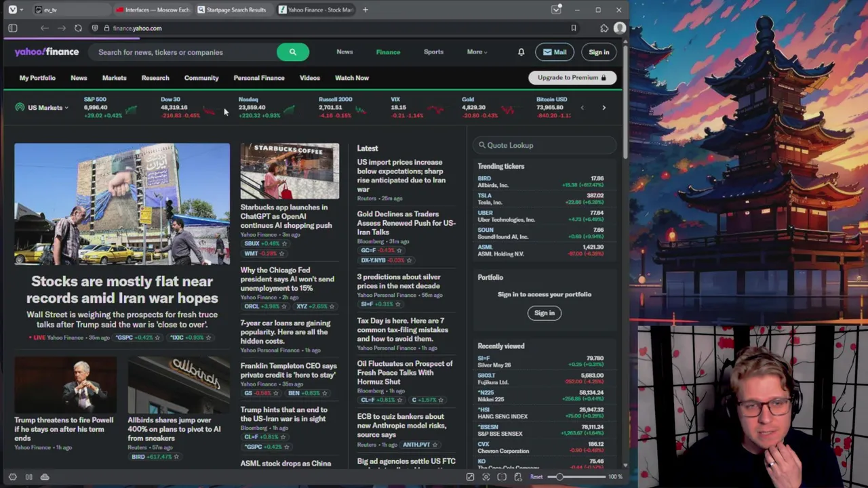Open the S&P 500 market summary ticker
The height and width of the screenshot is (488, 868).
tap(112, 108)
